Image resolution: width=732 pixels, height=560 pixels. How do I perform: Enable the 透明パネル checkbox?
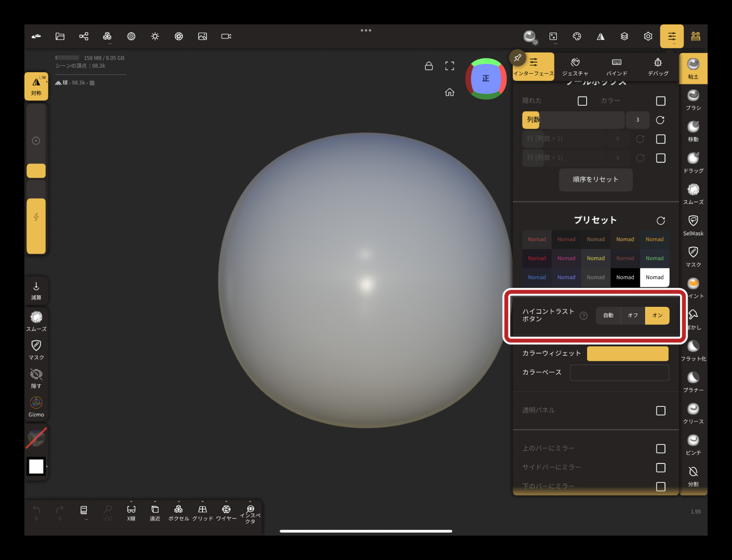click(660, 411)
